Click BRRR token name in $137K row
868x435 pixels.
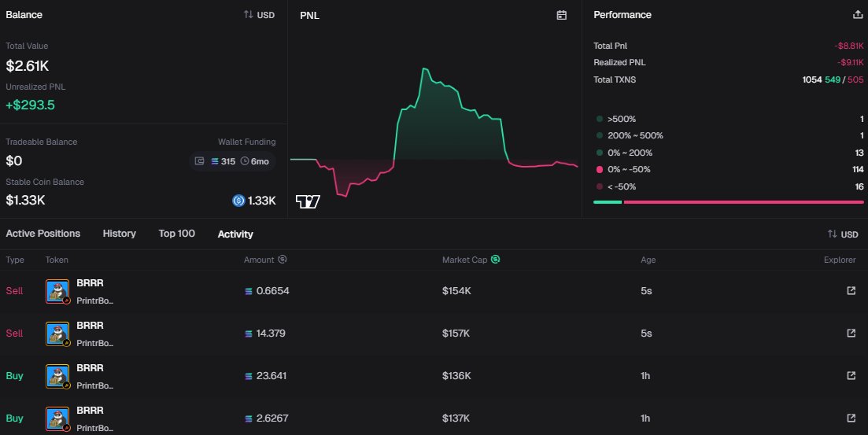point(90,410)
